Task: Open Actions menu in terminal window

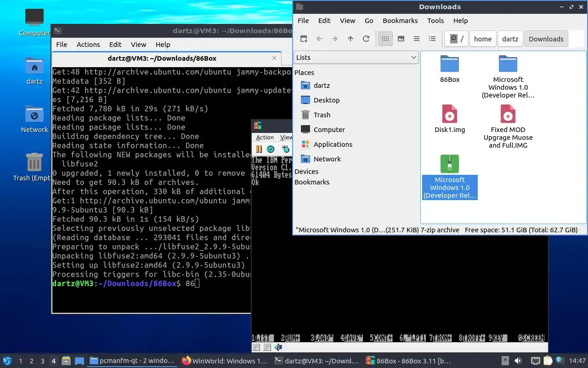Action: click(x=88, y=44)
